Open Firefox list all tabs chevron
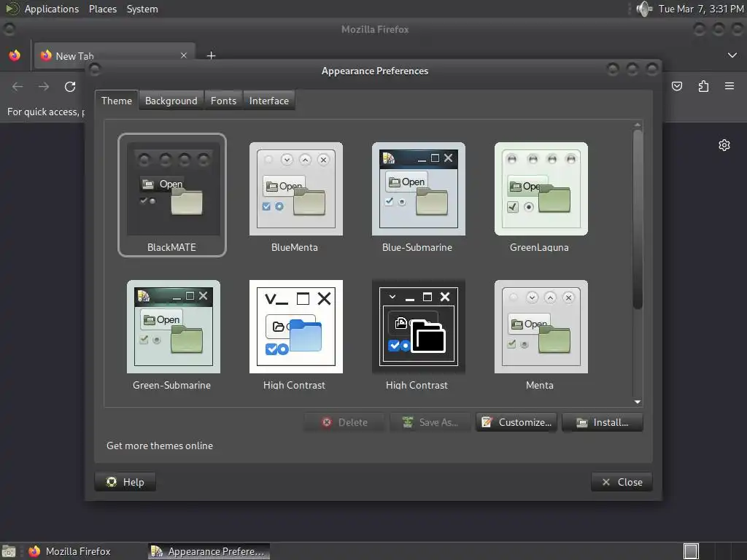747x560 pixels. 732,55
